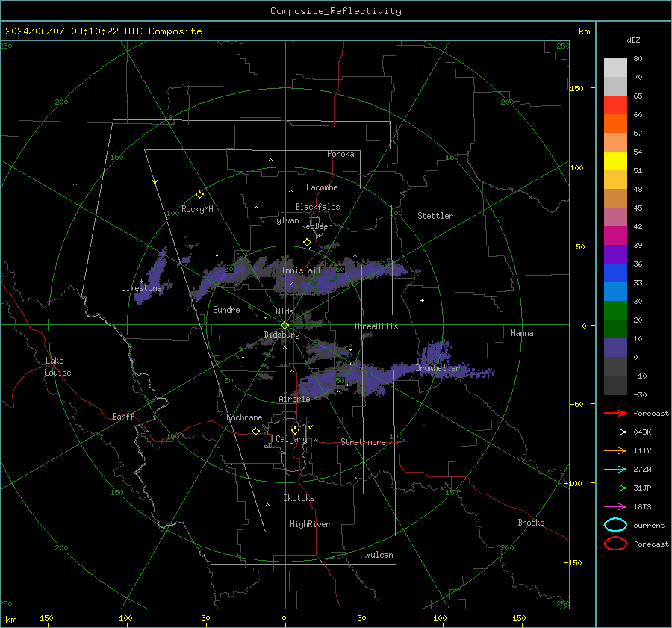672x628 pixels.
Task: Select the red 60 dBZ color swatch
Action: (615, 105)
